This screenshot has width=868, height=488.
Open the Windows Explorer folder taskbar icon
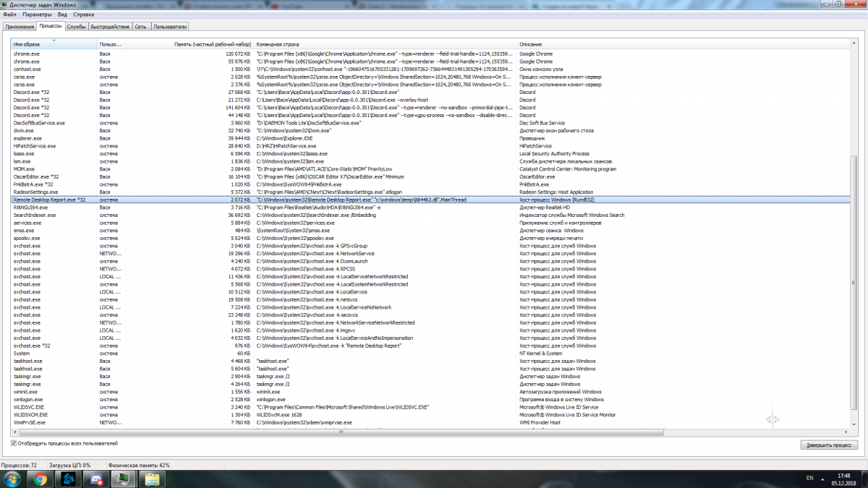pos(153,479)
